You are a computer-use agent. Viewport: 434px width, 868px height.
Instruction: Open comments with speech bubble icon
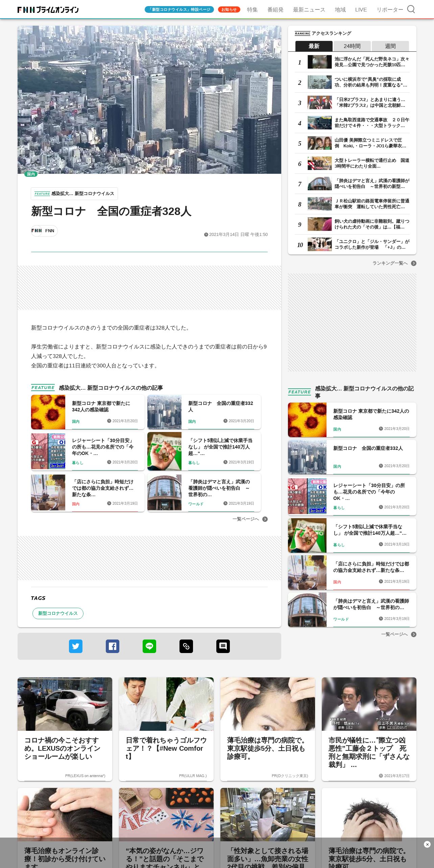[223, 646]
